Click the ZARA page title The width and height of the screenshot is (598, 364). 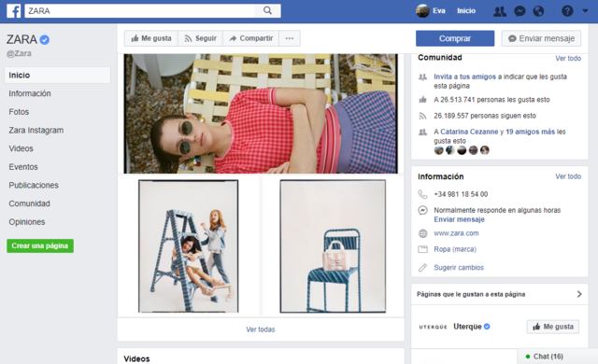(x=21, y=39)
